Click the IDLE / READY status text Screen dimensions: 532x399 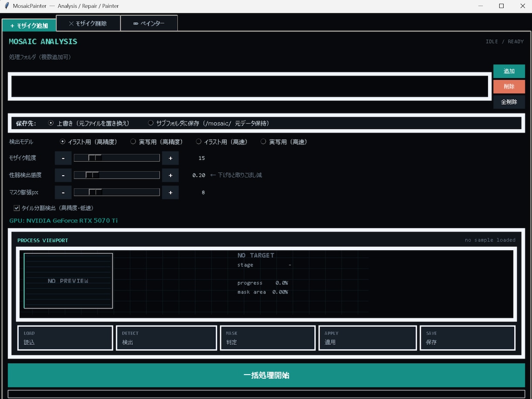[x=505, y=42]
